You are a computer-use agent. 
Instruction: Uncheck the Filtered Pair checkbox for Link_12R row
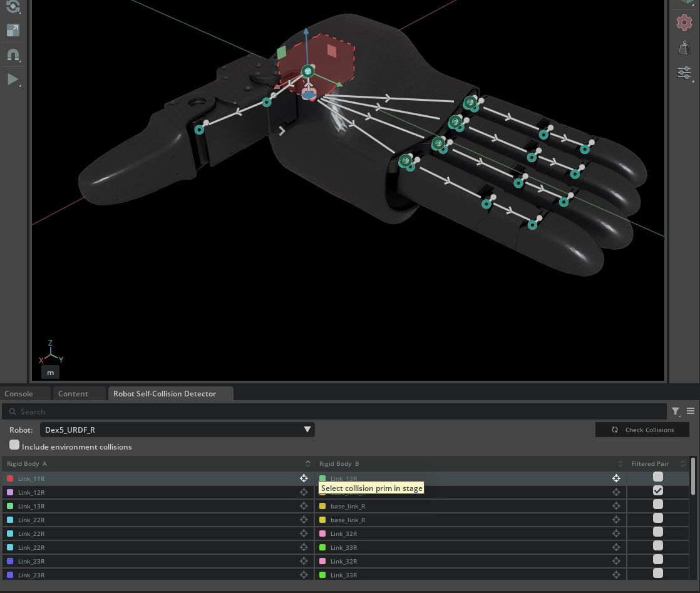click(657, 490)
